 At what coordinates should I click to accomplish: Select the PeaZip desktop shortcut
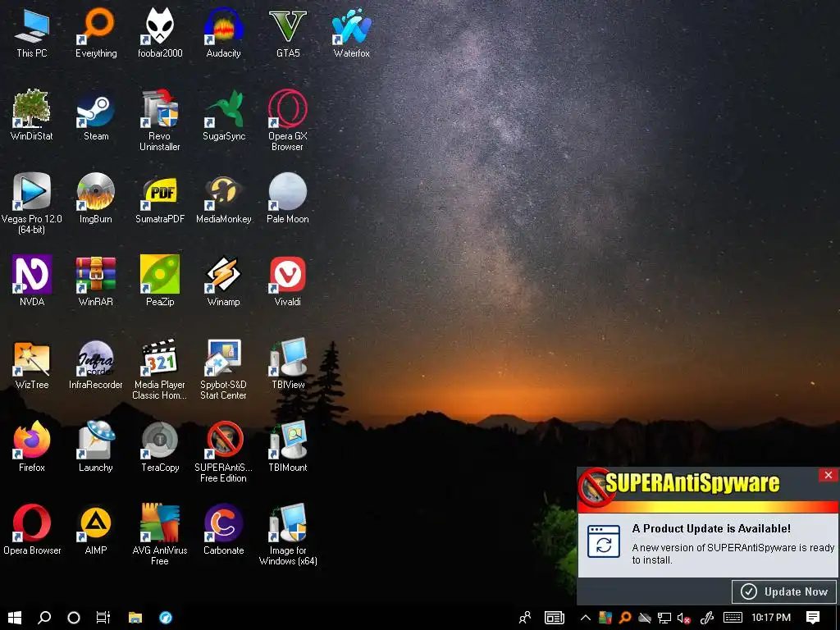pyautogui.click(x=160, y=281)
